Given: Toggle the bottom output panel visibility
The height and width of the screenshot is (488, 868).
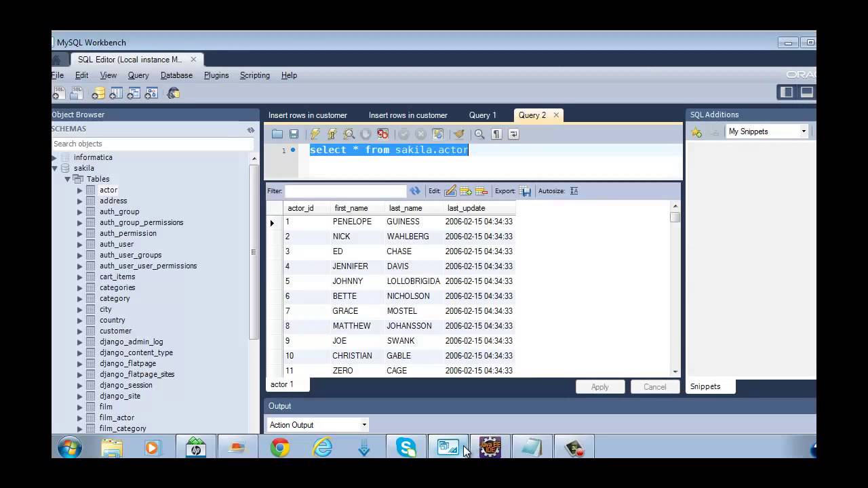Looking at the screenshot, I should coord(806,92).
